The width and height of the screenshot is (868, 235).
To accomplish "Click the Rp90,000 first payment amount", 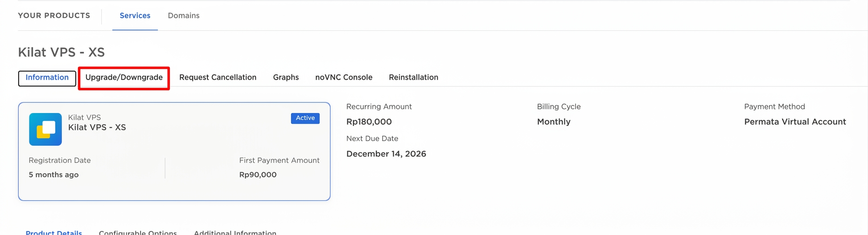I will point(258,174).
